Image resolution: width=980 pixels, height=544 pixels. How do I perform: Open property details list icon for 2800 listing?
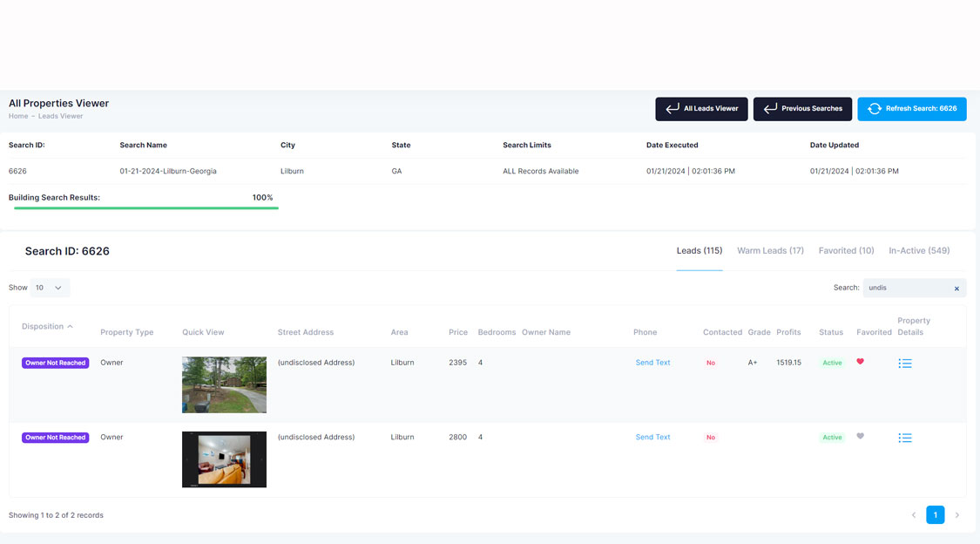(x=904, y=438)
